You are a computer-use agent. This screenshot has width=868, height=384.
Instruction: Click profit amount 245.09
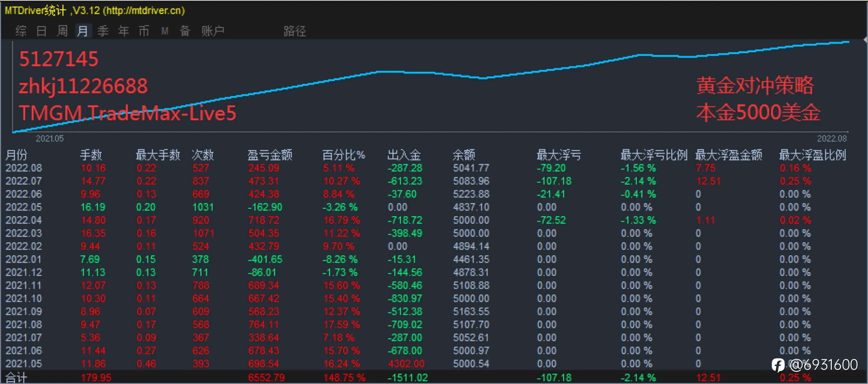[x=264, y=168]
